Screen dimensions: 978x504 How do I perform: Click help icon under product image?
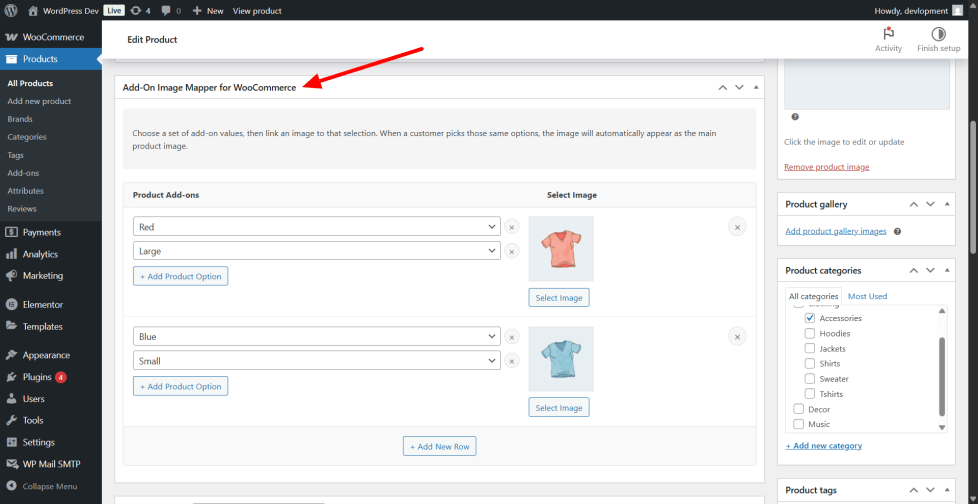795,117
